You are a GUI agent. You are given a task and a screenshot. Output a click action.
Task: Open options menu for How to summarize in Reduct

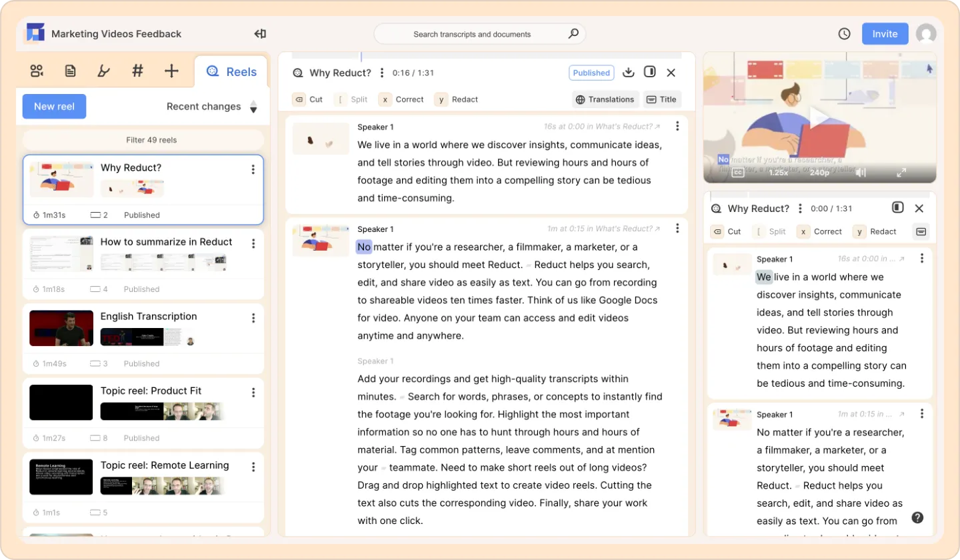pos(253,243)
